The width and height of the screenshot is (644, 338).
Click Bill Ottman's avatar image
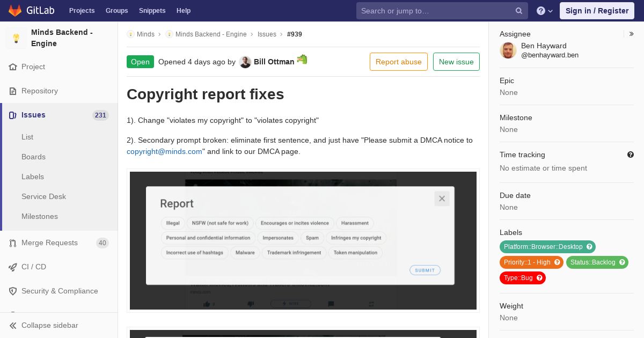[x=245, y=62]
